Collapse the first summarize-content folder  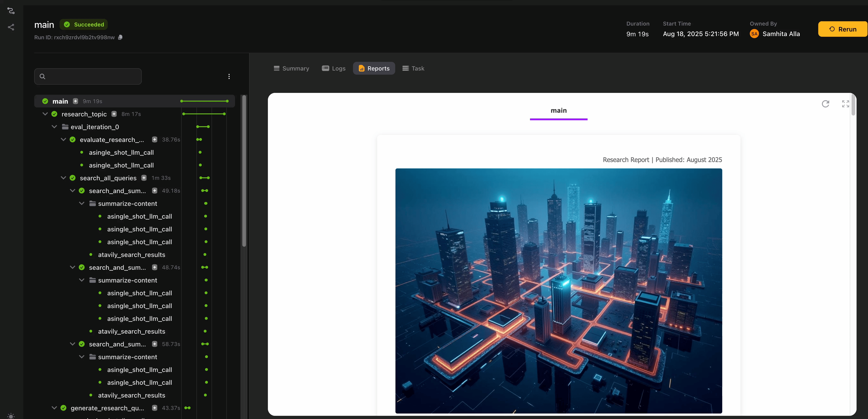81,203
